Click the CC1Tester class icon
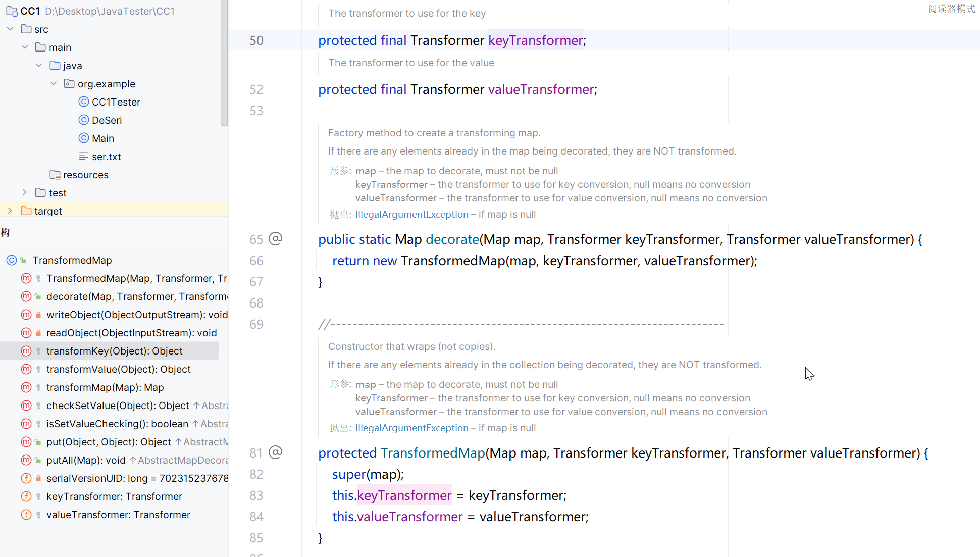Viewport: 980px width, 557px height. click(x=84, y=102)
